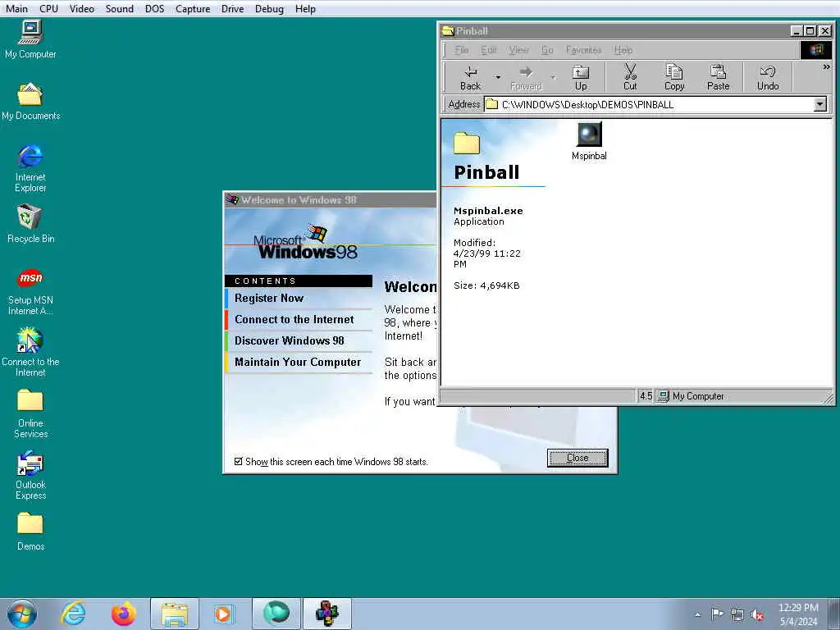Open the emulator Capture menu

click(193, 8)
